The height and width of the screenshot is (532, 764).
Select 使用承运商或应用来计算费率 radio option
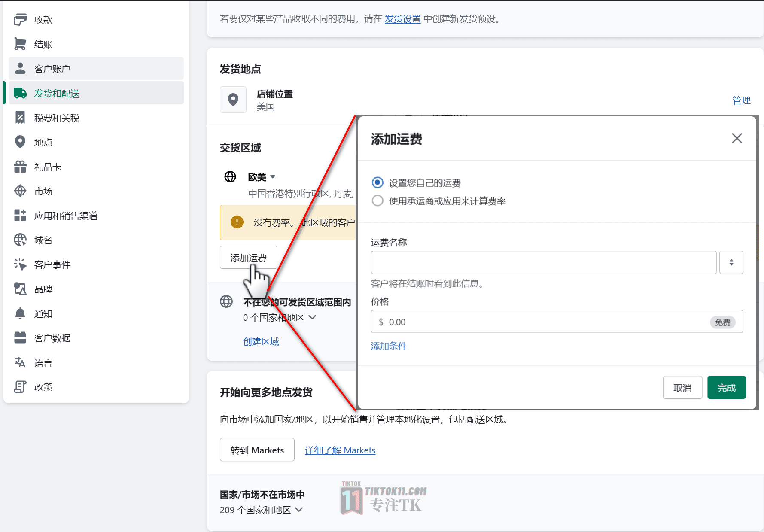(x=377, y=201)
